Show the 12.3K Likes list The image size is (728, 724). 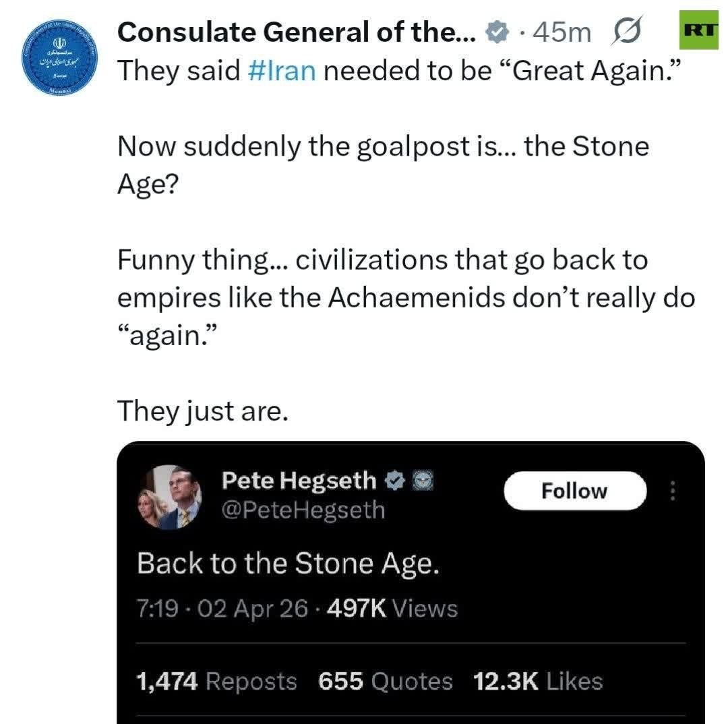[538, 682]
